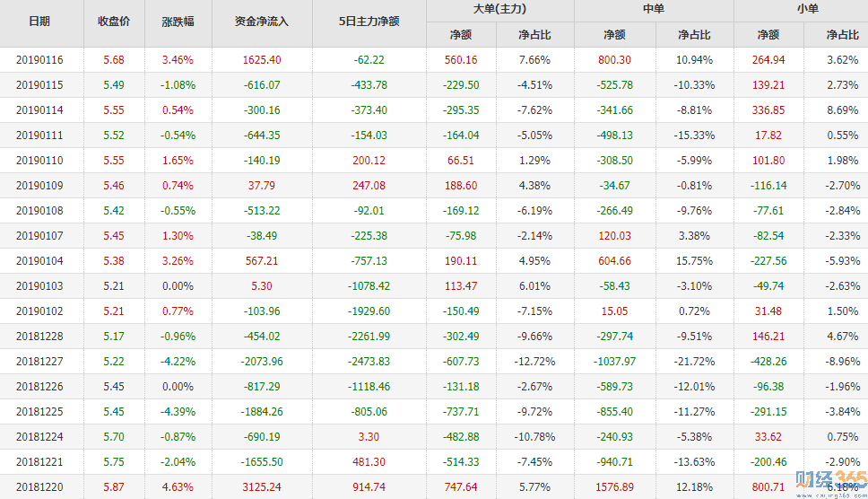Click 5-day net value -2473.83
This screenshot has width=868, height=499.
pos(369,362)
